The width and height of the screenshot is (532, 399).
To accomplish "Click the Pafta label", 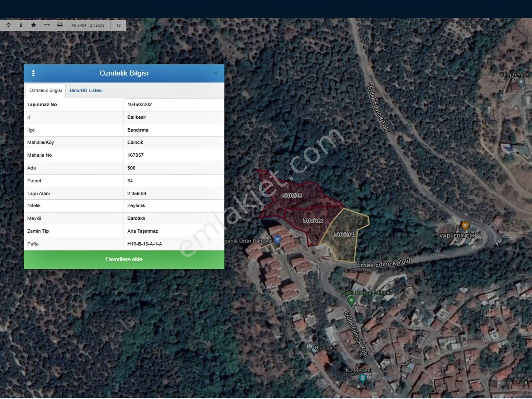I will coord(33,244).
